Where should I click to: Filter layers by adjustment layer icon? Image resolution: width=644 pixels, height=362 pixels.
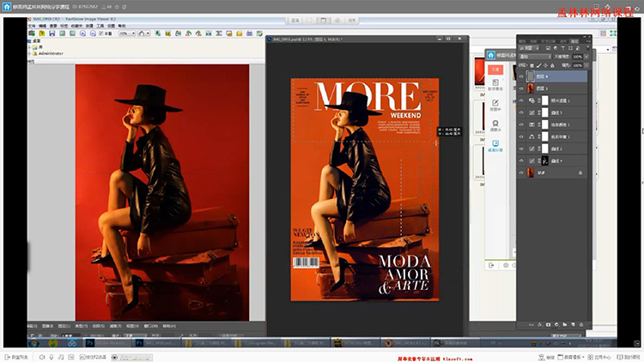click(556, 48)
